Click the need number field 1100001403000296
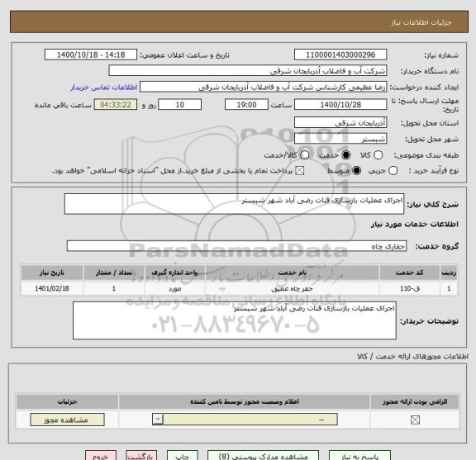This screenshot has width=476, height=460. [x=340, y=55]
